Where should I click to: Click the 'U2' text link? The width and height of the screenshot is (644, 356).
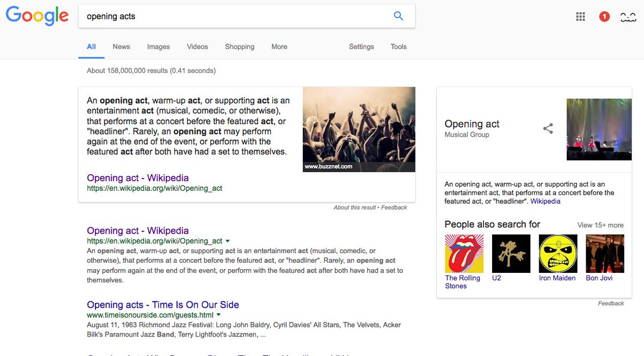coord(496,278)
